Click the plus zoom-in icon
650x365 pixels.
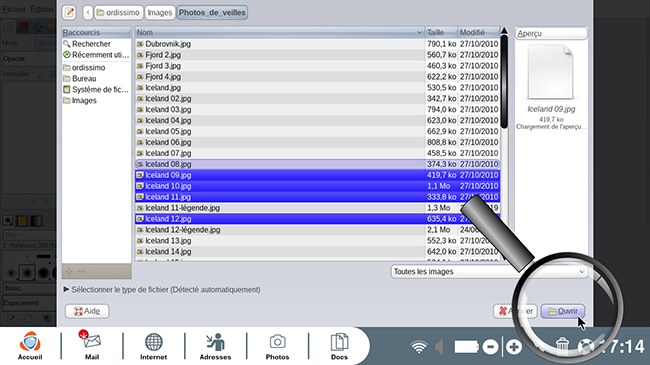(514, 347)
